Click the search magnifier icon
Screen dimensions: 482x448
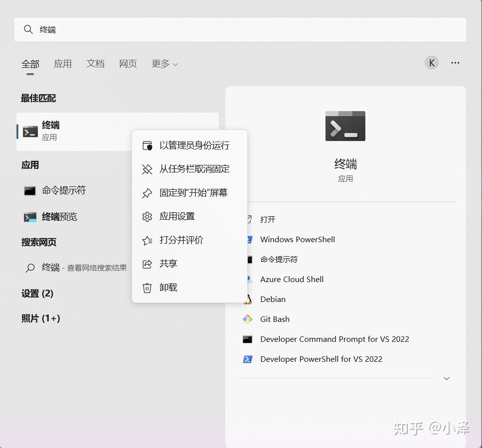[x=28, y=29]
